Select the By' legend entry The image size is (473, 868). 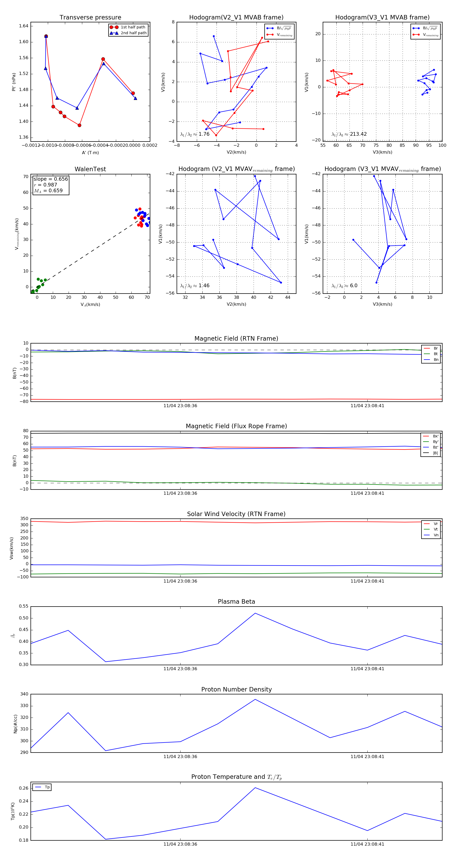431,442
